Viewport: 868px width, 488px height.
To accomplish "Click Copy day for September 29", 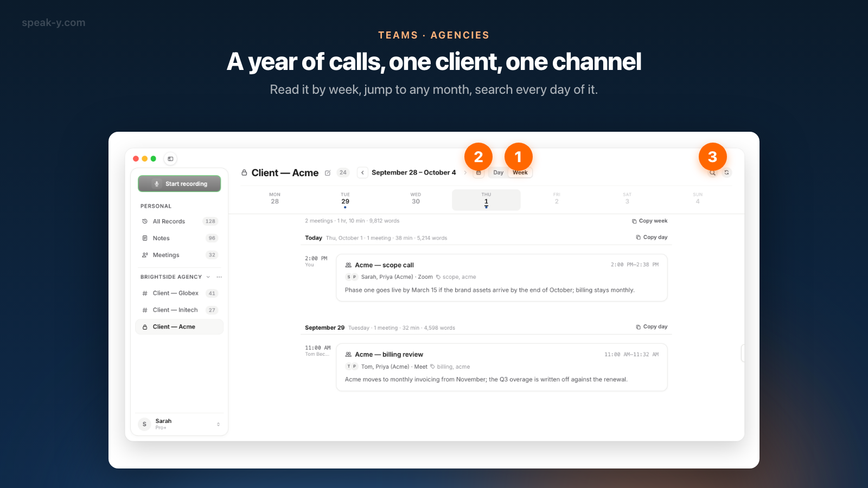I will (x=652, y=326).
